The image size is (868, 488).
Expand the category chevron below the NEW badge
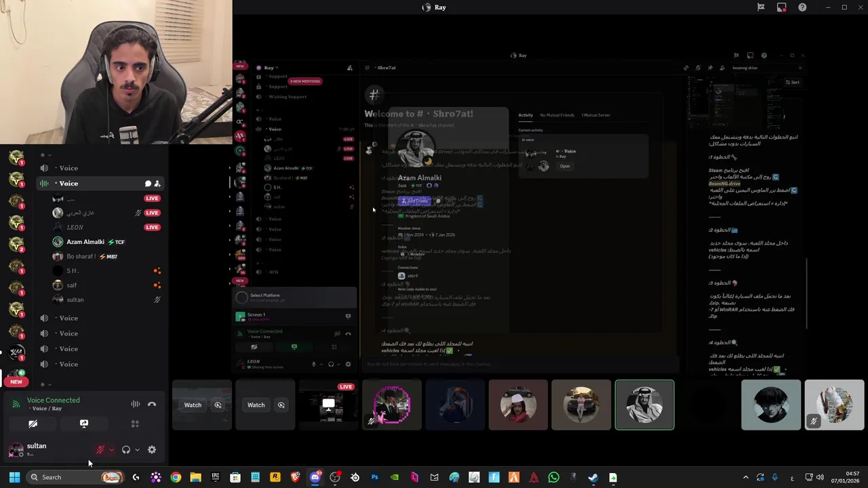(49, 385)
